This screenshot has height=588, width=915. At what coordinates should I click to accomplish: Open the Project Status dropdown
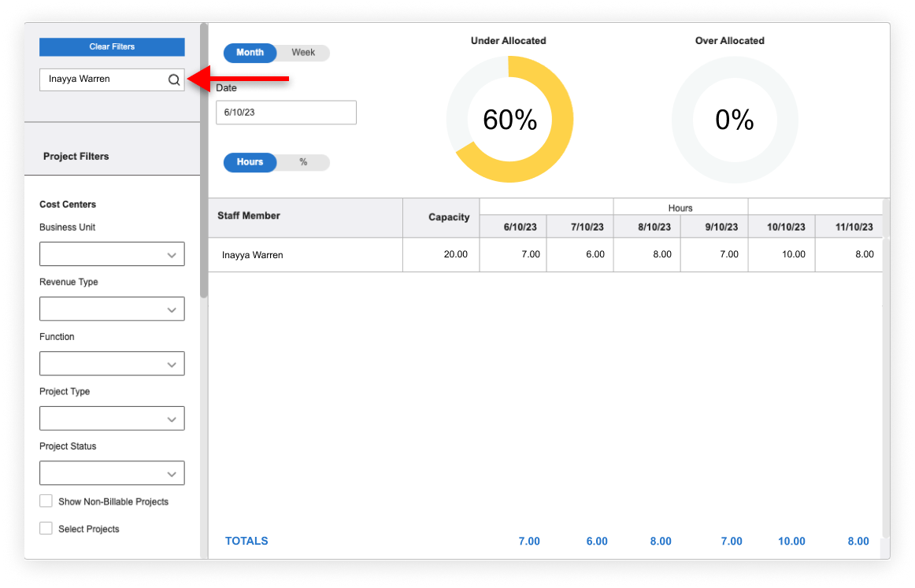pyautogui.click(x=112, y=473)
